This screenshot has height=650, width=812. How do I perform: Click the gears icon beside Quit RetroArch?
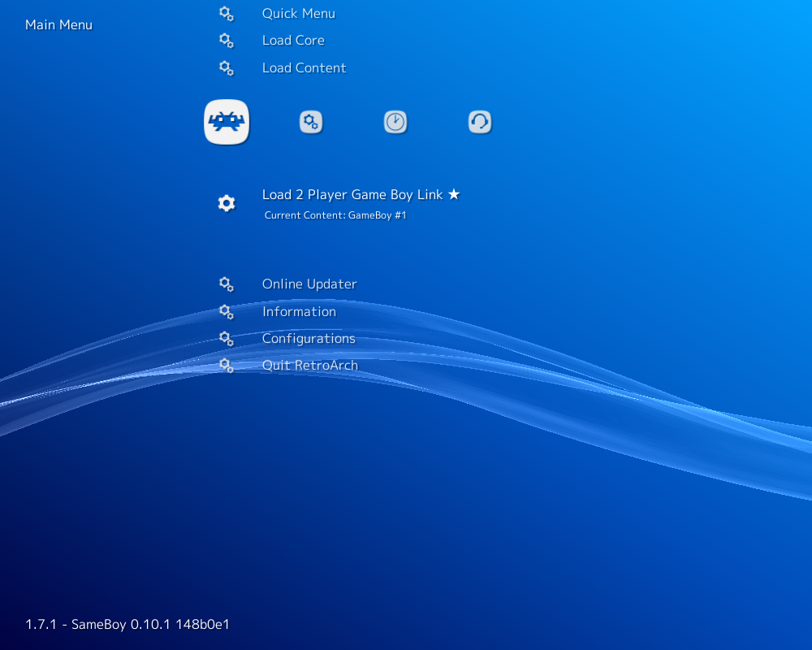227,366
